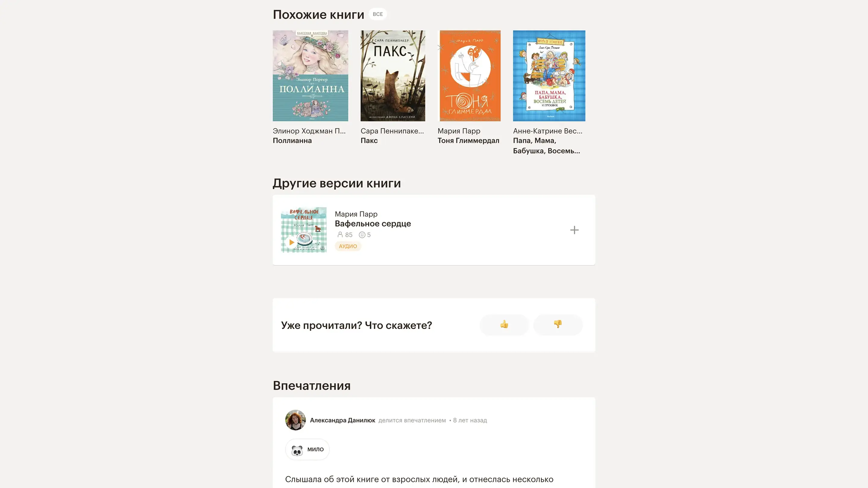
Task: Show all similar books via ВСЕ button
Action: 378,14
